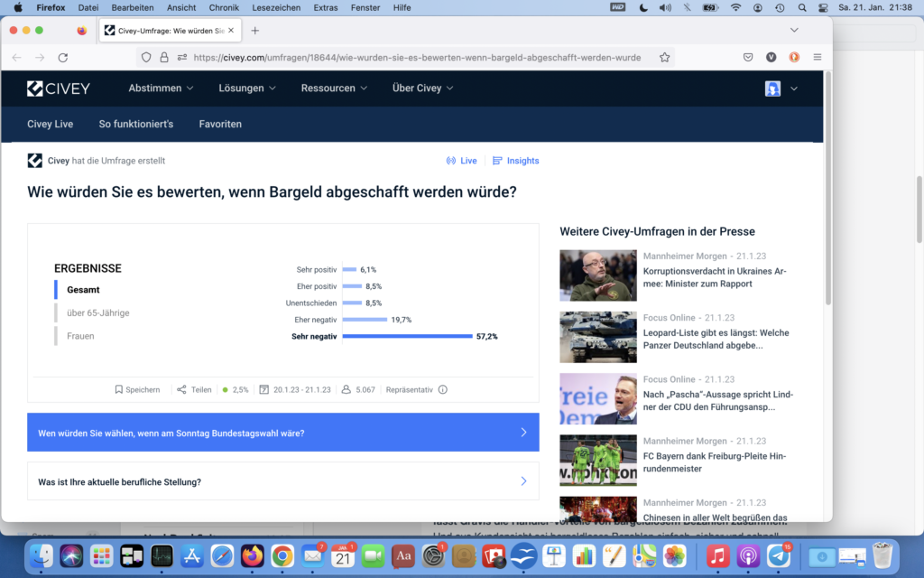Image resolution: width=924 pixels, height=578 pixels.
Task: Open the Bundestagswahl Sonntag survey question
Action: coord(282,433)
